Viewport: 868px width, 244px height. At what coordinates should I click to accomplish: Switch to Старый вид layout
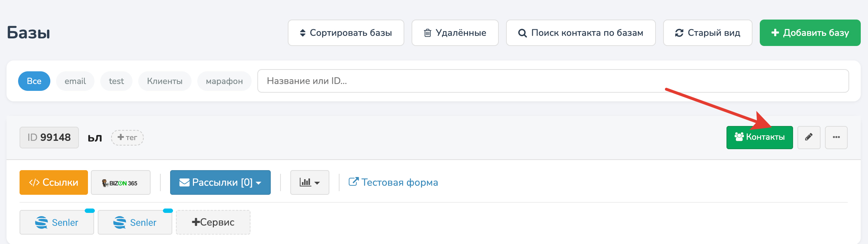coord(707,33)
